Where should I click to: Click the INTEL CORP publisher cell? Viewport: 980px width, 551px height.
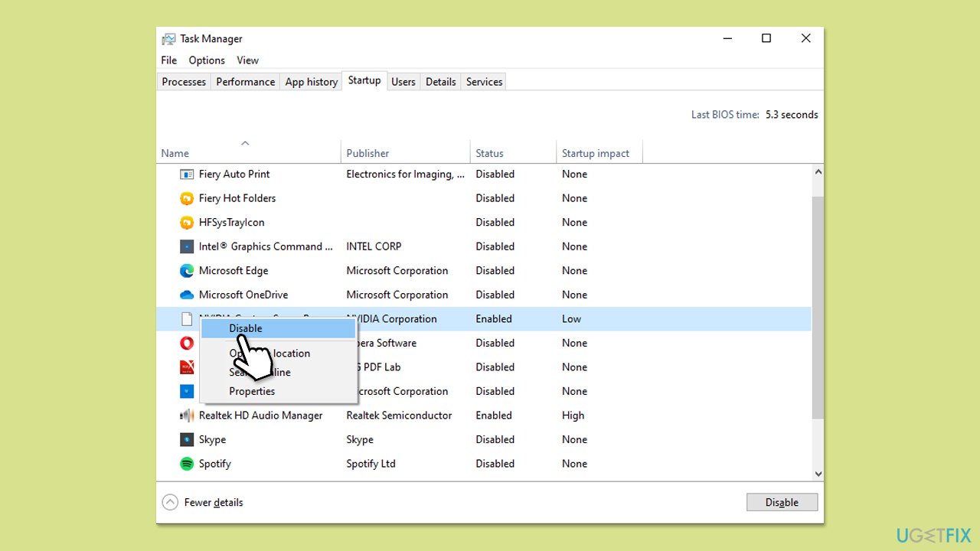pyautogui.click(x=374, y=246)
